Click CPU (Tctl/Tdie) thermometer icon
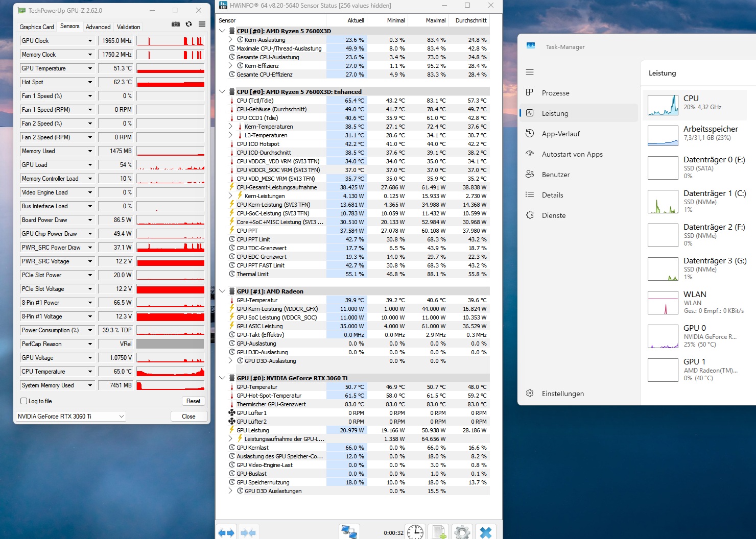The image size is (756, 539). (x=232, y=101)
